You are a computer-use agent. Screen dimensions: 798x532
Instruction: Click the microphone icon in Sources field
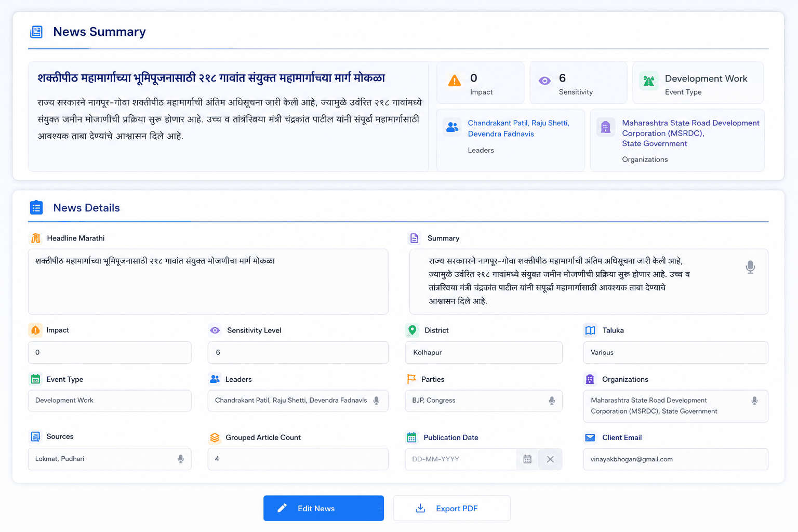click(x=181, y=459)
